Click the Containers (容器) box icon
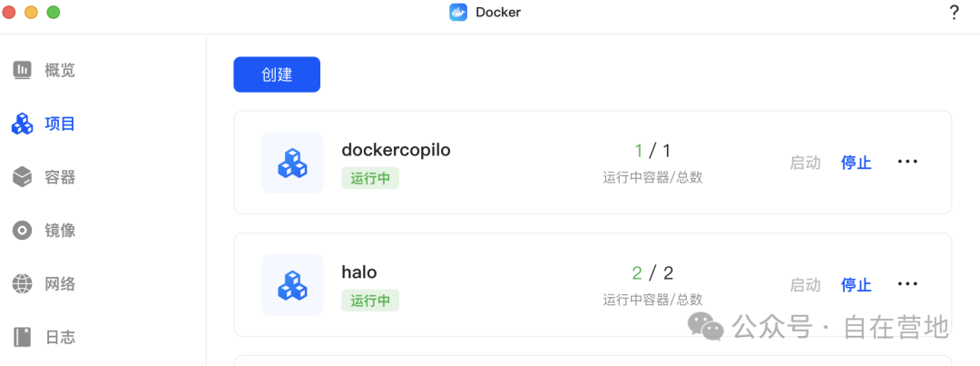980x366 pixels. point(23,177)
